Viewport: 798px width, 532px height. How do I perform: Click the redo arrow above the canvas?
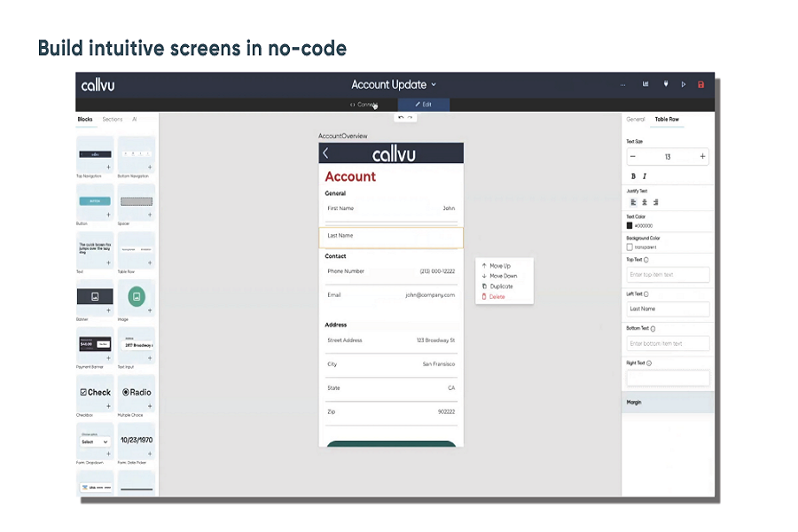410,118
